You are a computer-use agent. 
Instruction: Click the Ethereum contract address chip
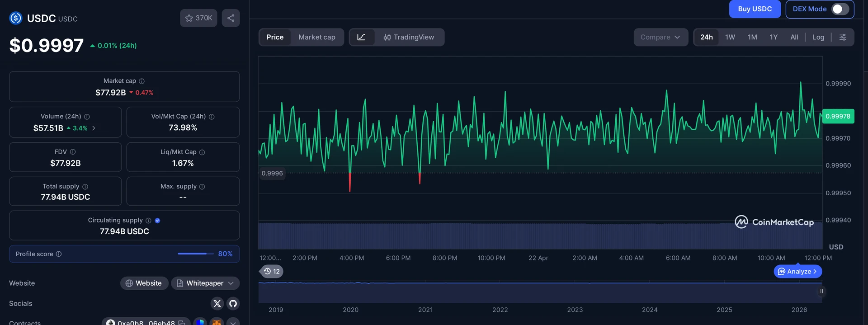pyautogui.click(x=146, y=322)
